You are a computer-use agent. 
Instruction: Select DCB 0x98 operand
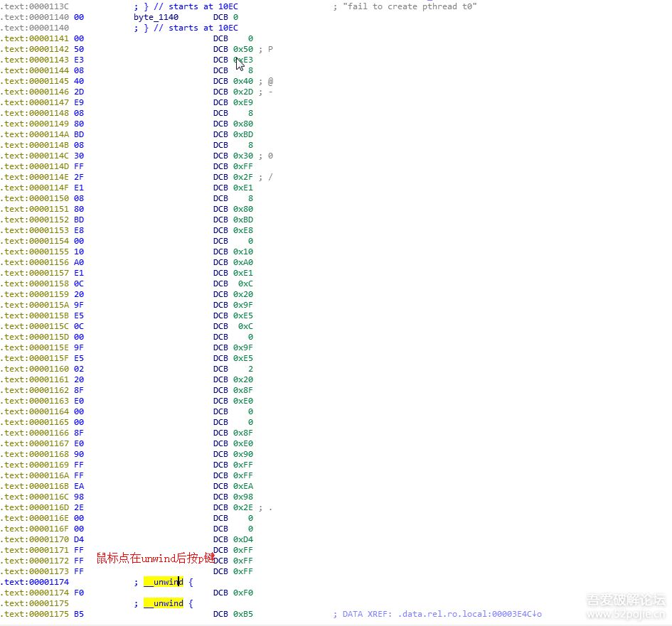pos(243,497)
